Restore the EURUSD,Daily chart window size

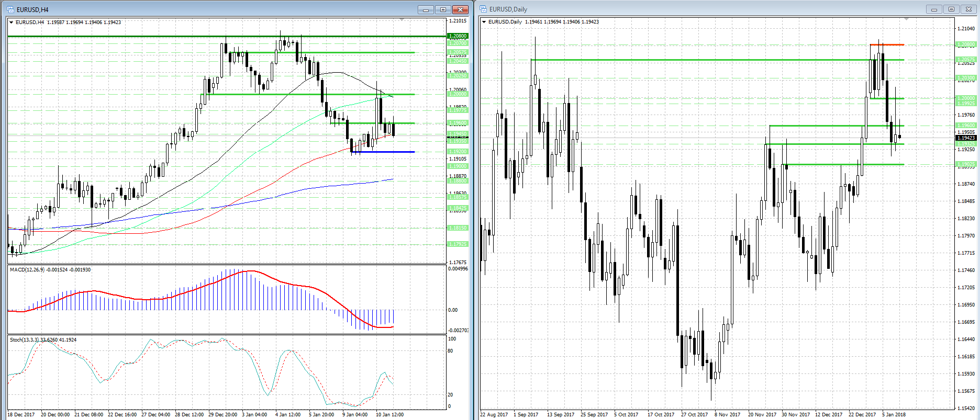tap(951, 9)
